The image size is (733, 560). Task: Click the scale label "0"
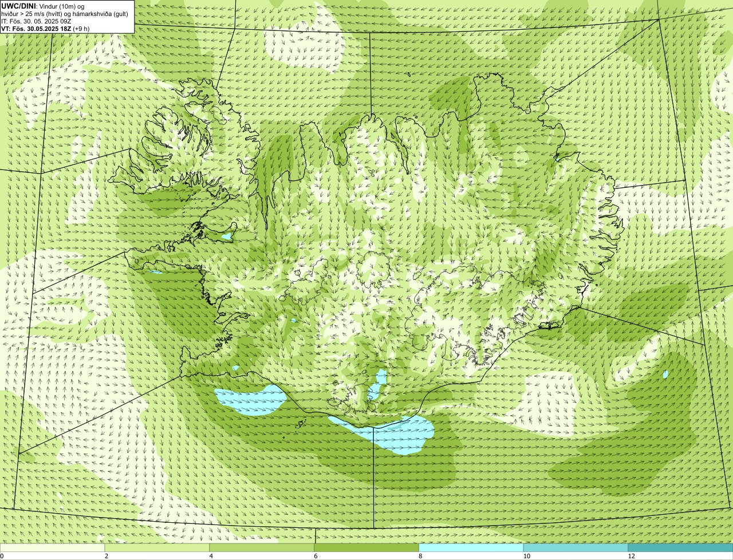coord(2,556)
